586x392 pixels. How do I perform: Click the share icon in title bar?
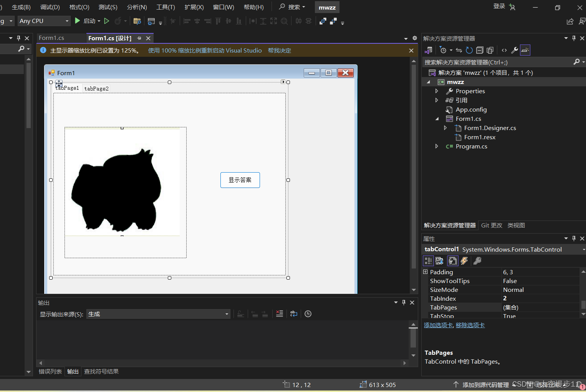click(x=570, y=21)
